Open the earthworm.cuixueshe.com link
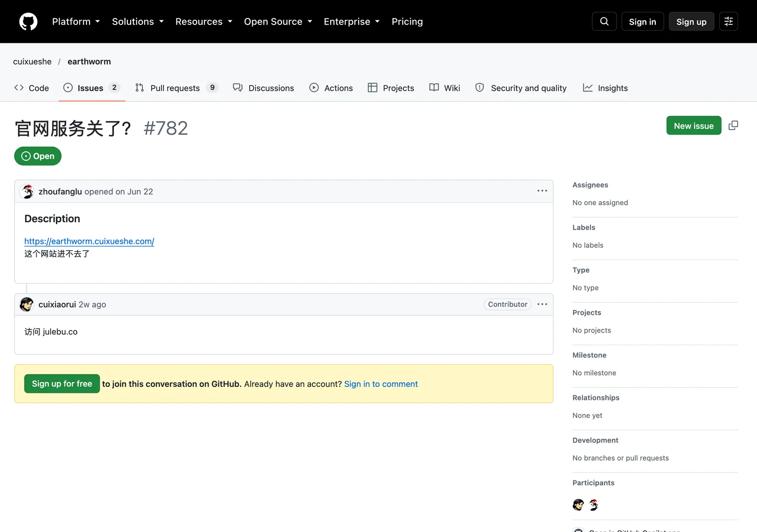Image resolution: width=757 pixels, height=532 pixels. click(x=89, y=241)
